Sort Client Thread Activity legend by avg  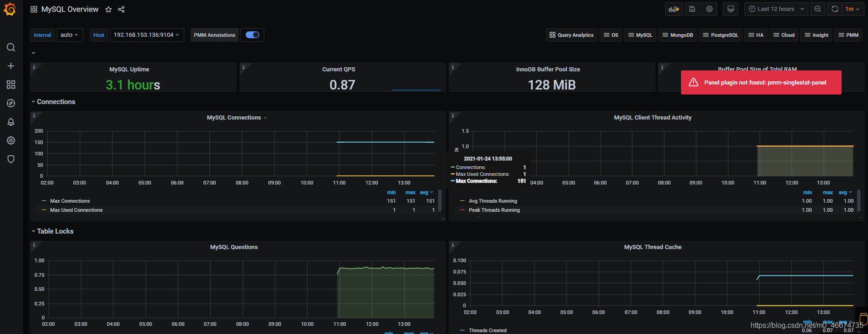845,193
